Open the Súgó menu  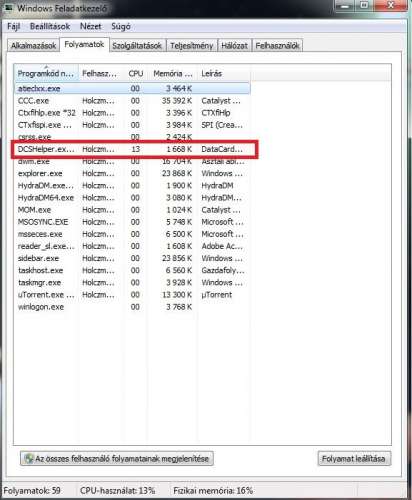[121, 26]
